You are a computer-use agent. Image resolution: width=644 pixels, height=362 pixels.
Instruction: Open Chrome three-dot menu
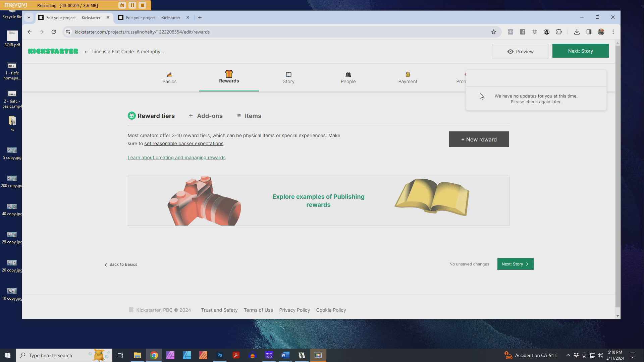(613, 32)
